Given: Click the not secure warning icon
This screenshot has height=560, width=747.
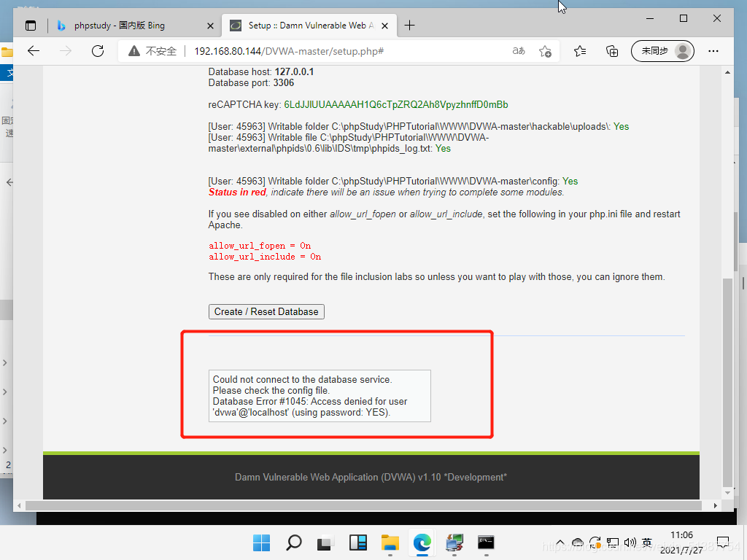Looking at the screenshot, I should coord(134,51).
